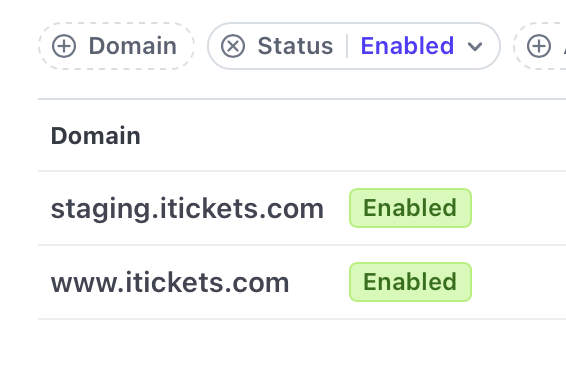566x366 pixels.
Task: Click Enabled badge for www.itickets.com
Action: click(410, 282)
